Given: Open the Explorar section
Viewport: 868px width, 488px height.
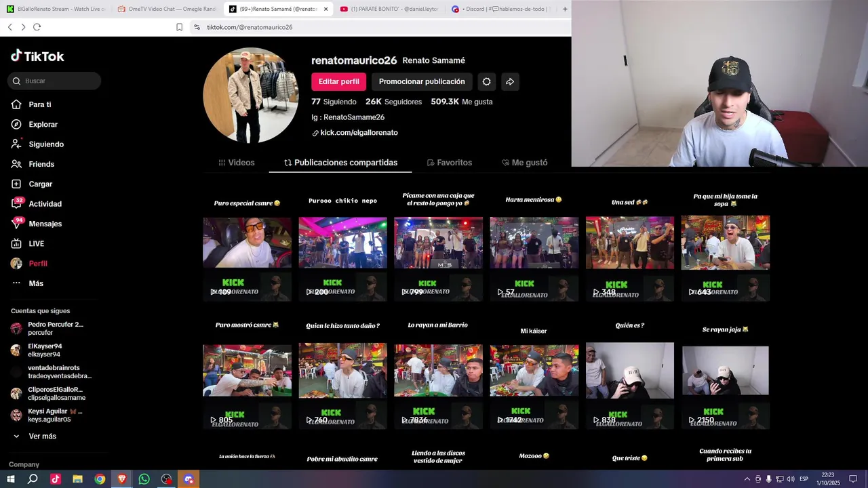Looking at the screenshot, I should [x=35, y=124].
